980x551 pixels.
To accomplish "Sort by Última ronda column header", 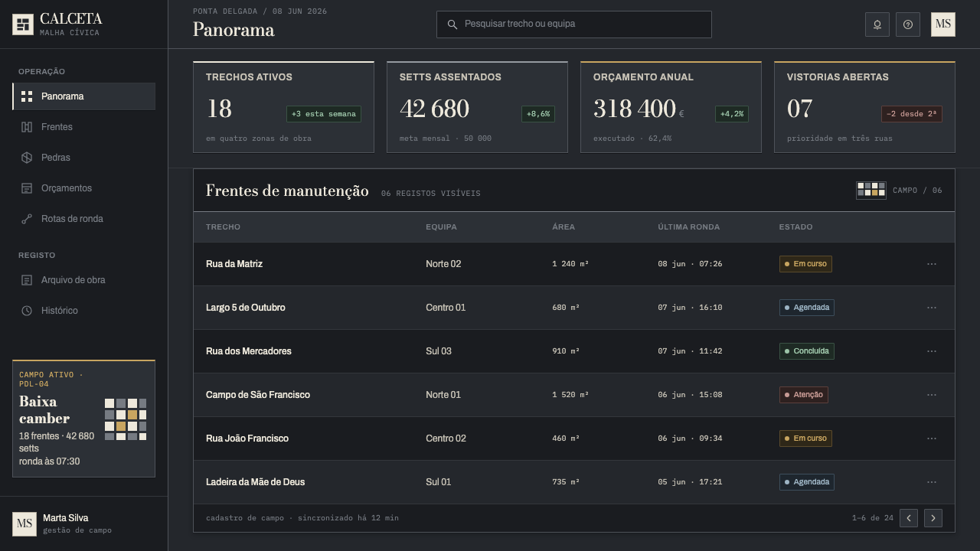I will (688, 227).
